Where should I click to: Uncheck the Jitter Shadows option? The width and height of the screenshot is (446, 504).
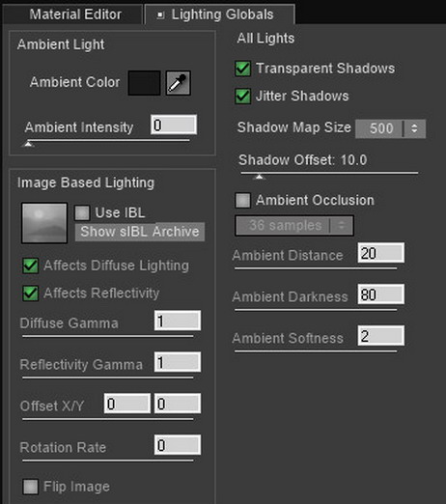click(243, 96)
